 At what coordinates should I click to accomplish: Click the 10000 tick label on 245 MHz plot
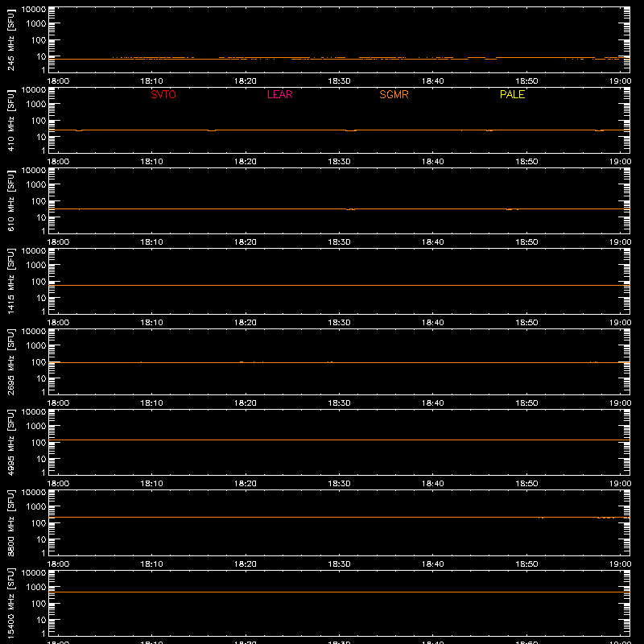pyautogui.click(x=34, y=10)
